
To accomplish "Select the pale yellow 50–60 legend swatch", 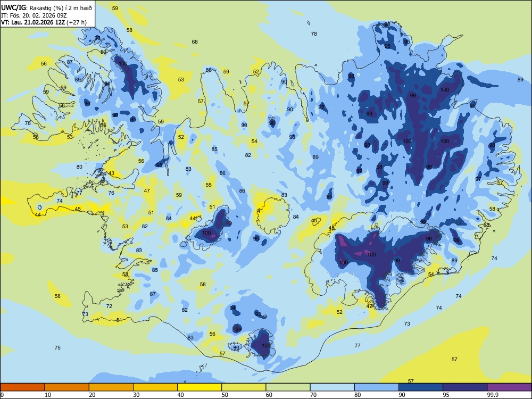I will [x=244, y=387].
